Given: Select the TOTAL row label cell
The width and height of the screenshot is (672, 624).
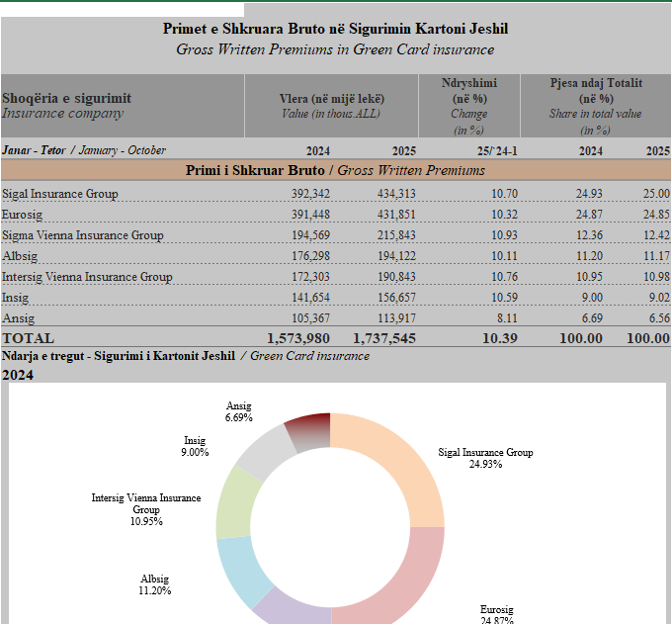Looking at the screenshot, I should pyautogui.click(x=29, y=338).
